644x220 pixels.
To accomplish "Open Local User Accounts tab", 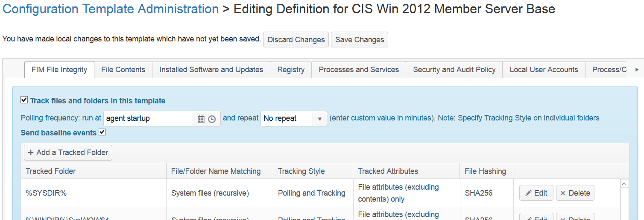I will click(544, 70).
